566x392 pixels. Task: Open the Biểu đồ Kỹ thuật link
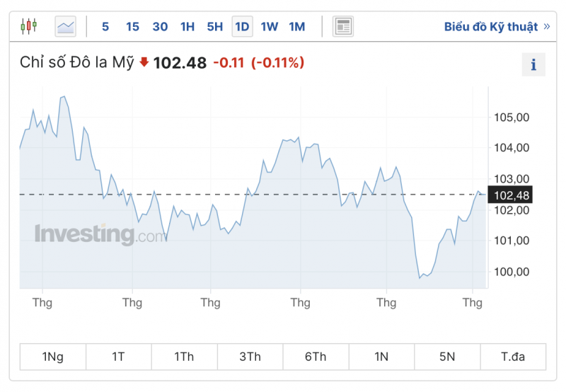click(x=490, y=27)
